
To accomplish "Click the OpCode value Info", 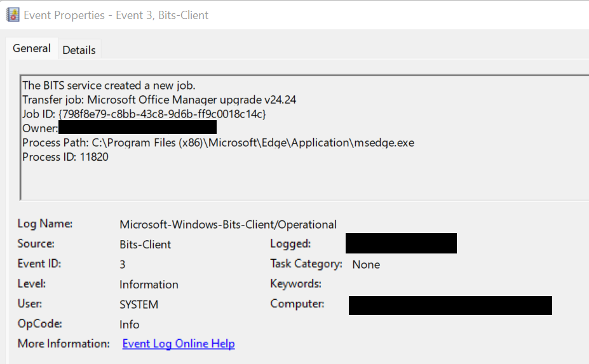I will [x=129, y=325].
